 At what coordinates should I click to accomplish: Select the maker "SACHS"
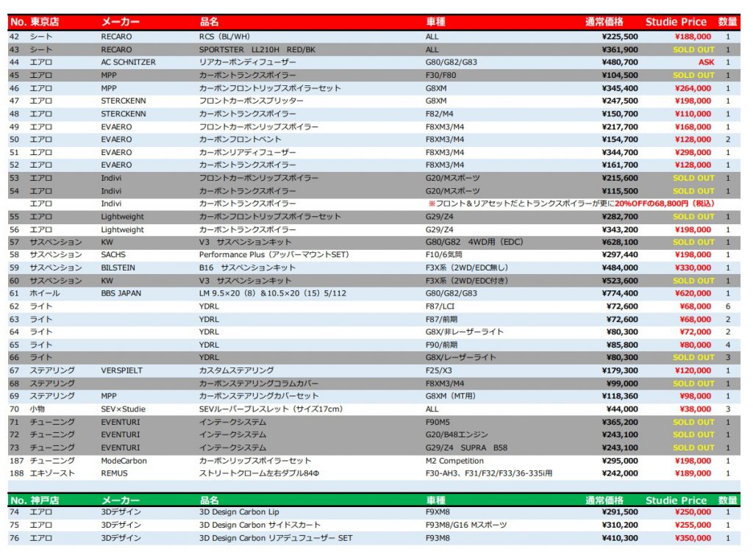(113, 255)
